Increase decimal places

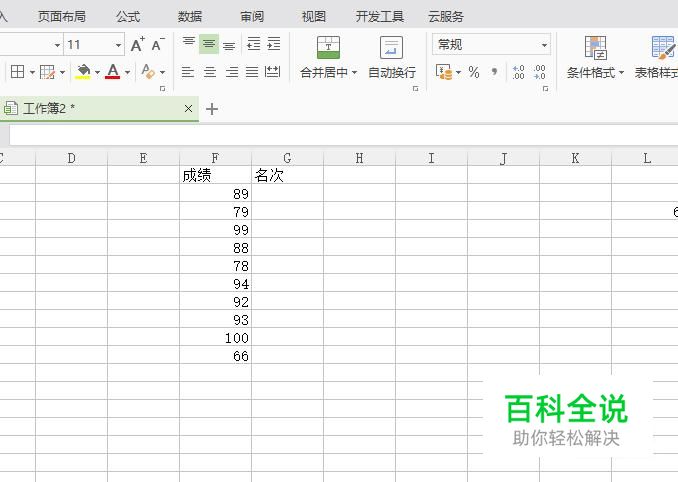tap(518, 72)
